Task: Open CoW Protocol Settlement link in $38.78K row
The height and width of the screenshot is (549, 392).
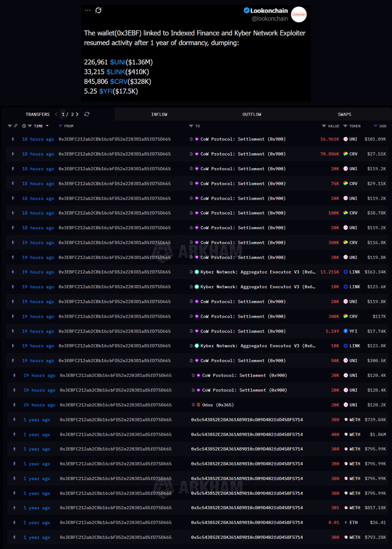Action: point(243,213)
